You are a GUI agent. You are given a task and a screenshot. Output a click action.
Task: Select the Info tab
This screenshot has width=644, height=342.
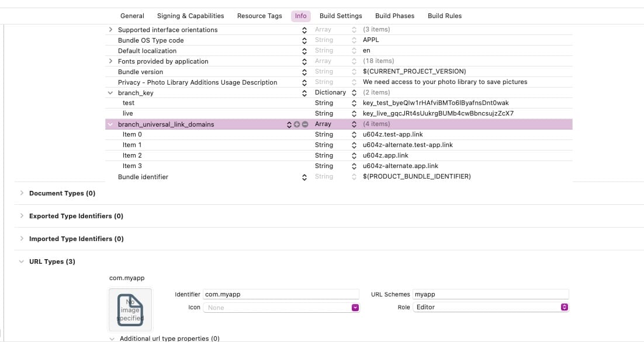coord(300,16)
